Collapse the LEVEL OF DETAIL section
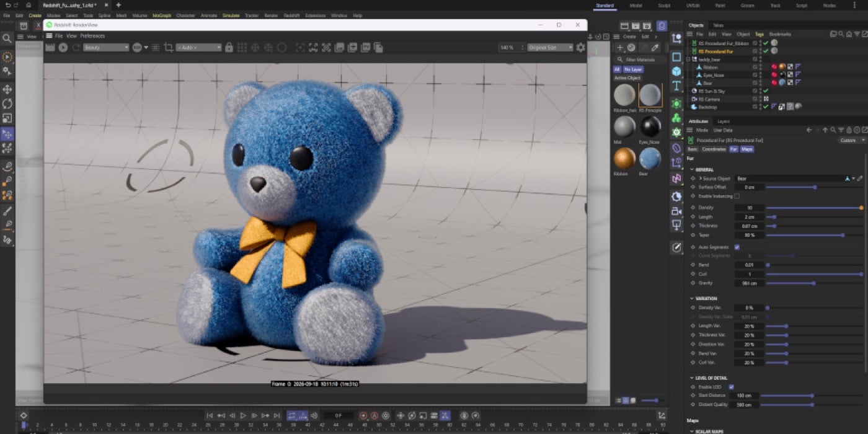Viewport: 868px width, 434px height. (x=692, y=378)
